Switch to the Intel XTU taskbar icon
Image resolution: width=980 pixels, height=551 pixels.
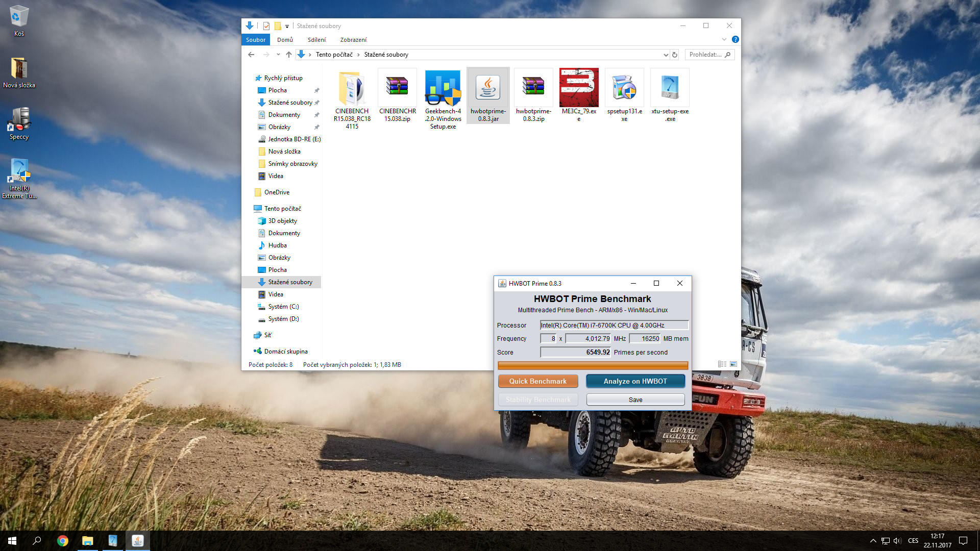[x=112, y=541]
